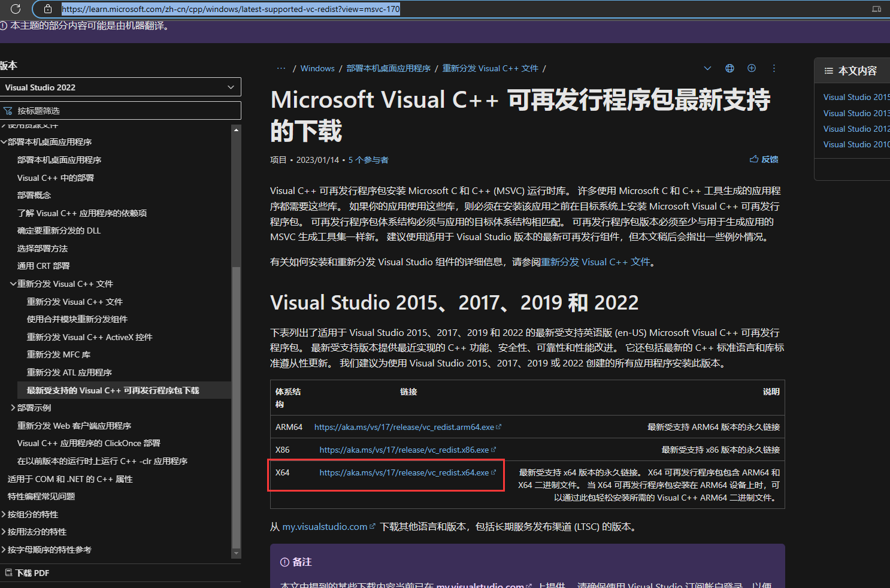This screenshot has width=890, height=588.
Task: Expand the 部署示例 tree item
Action: coord(12,408)
